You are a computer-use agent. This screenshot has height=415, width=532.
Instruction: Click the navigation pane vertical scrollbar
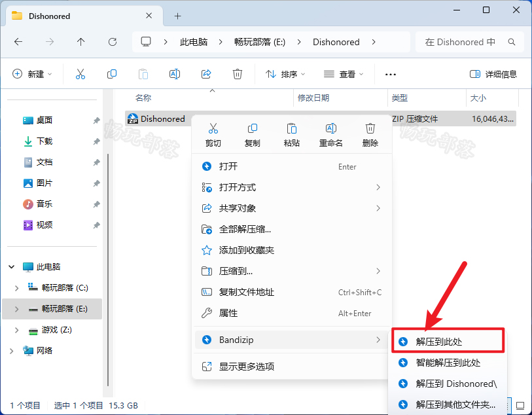[108, 270]
